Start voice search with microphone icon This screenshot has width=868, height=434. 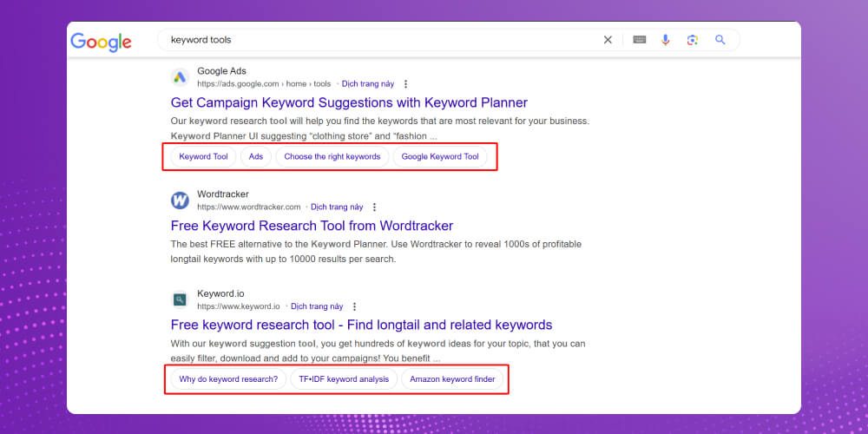pos(666,40)
